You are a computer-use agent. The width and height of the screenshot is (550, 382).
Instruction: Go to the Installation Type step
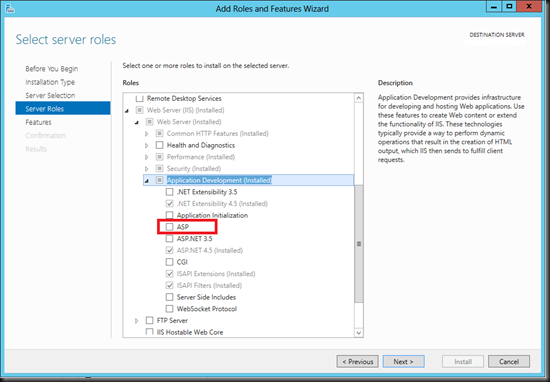[50, 82]
